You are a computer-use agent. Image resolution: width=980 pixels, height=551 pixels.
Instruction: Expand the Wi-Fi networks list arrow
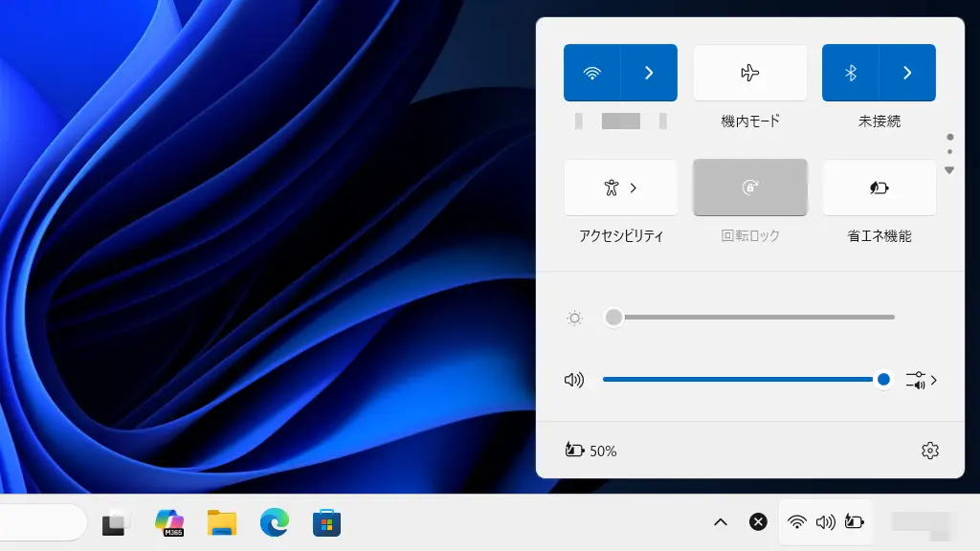[x=649, y=73]
